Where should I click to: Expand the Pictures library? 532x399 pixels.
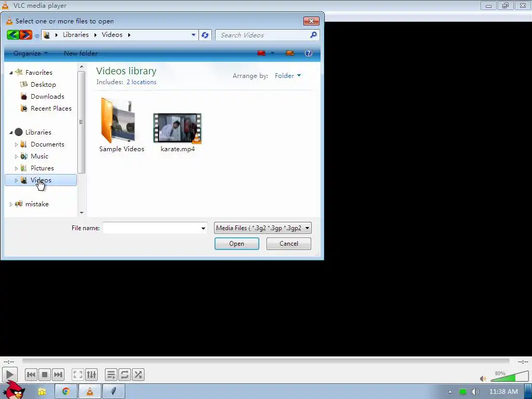[16, 168]
